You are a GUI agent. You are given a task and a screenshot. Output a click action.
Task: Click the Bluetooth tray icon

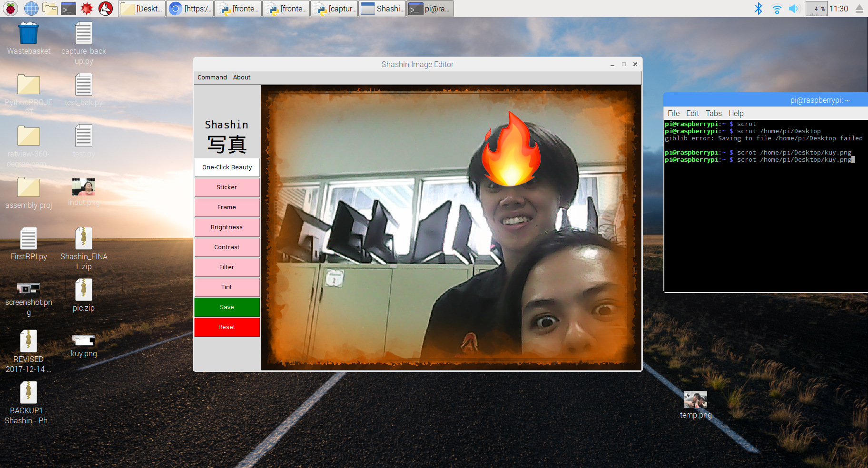pos(759,9)
